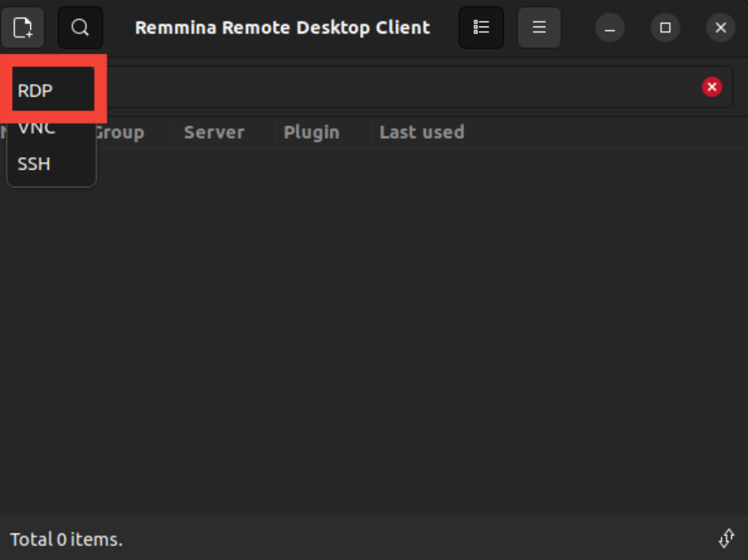Toggle the search bar magnifier icon
Viewport: 748px width, 560px height.
coord(80,28)
